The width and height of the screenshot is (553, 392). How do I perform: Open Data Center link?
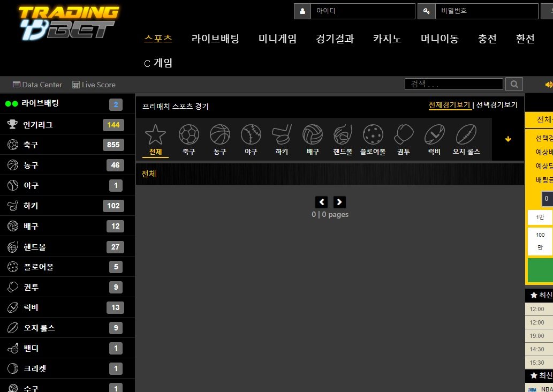[37, 85]
